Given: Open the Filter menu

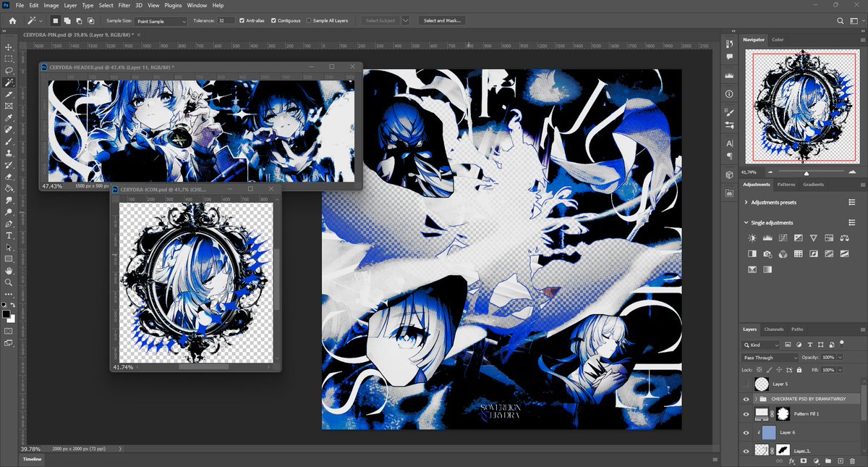Looking at the screenshot, I should click(x=124, y=5).
